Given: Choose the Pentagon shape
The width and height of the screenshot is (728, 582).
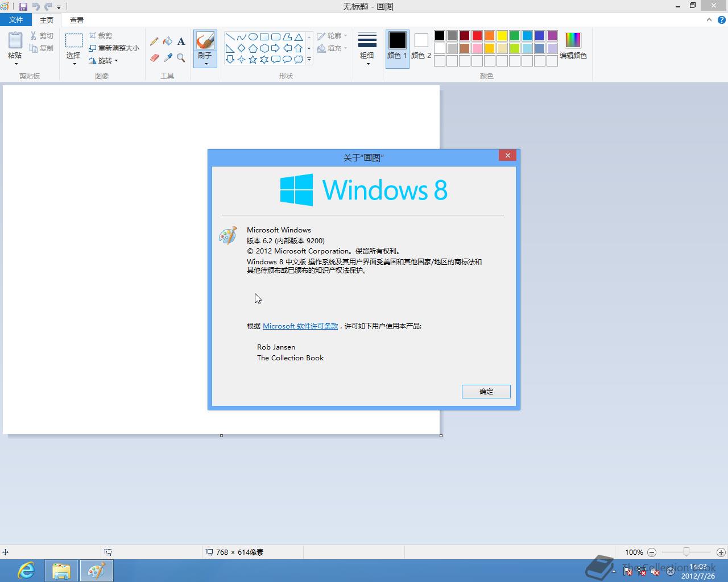Looking at the screenshot, I should pos(253,48).
